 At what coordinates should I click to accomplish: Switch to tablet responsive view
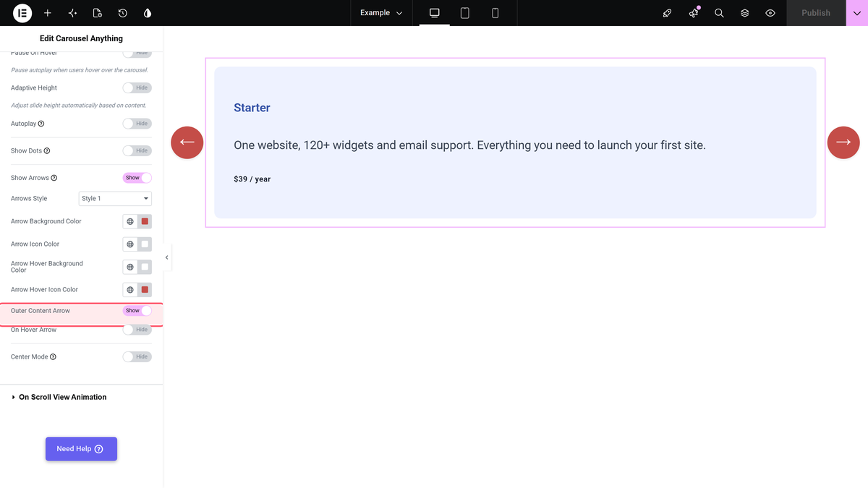[x=465, y=13]
